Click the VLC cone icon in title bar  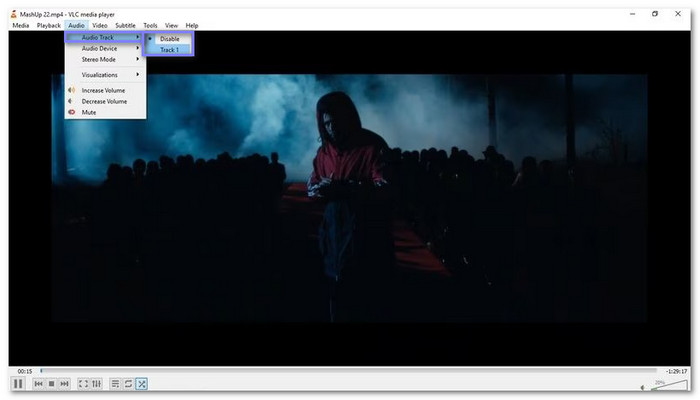coord(13,14)
